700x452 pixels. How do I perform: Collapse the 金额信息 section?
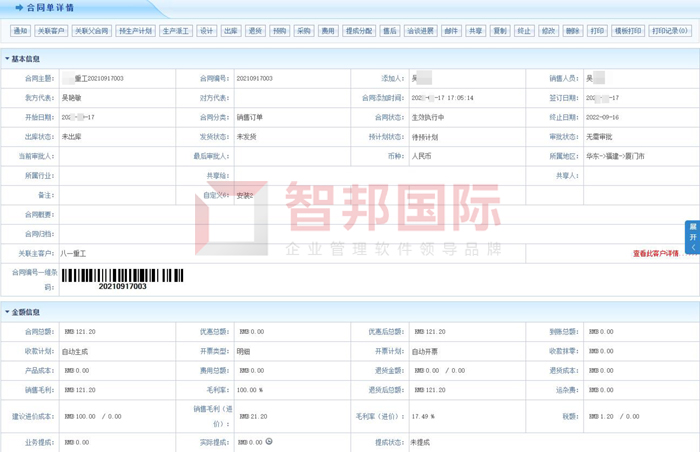pyautogui.click(x=7, y=312)
